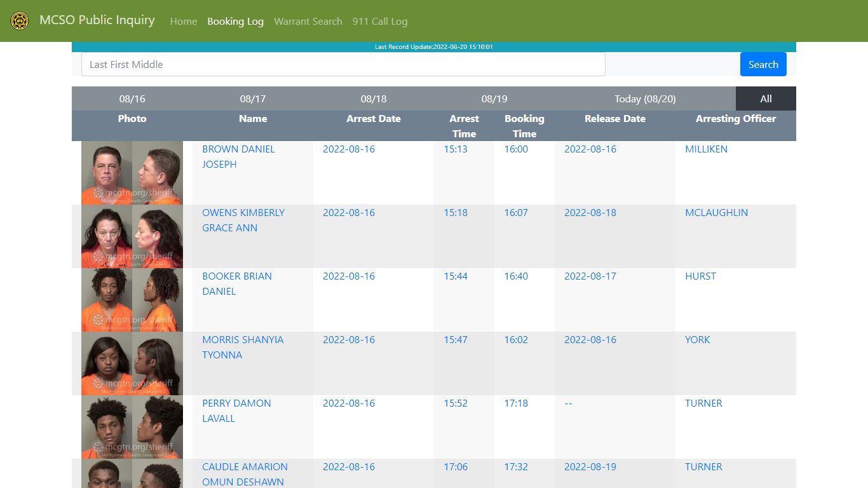Click booking time 16:07
Screen dimensions: 868x488
pyautogui.click(x=516, y=212)
